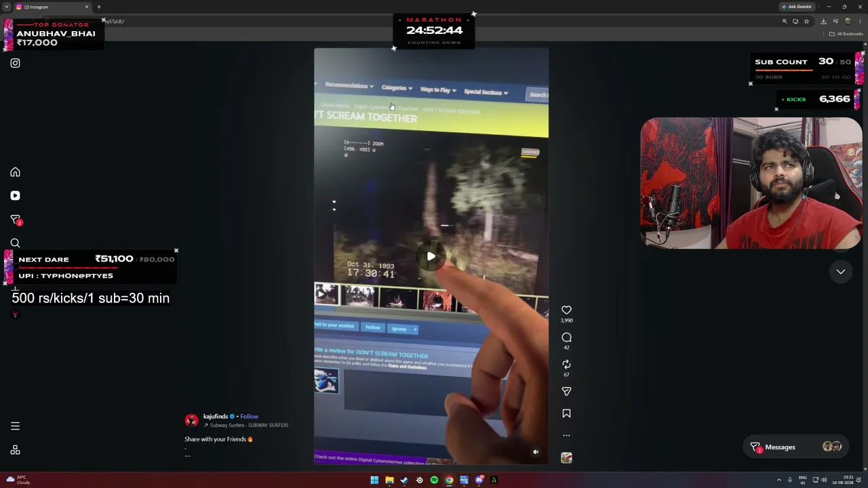Screen dimensions: 868x488
Task: Play the paused reel video
Action: (431, 256)
